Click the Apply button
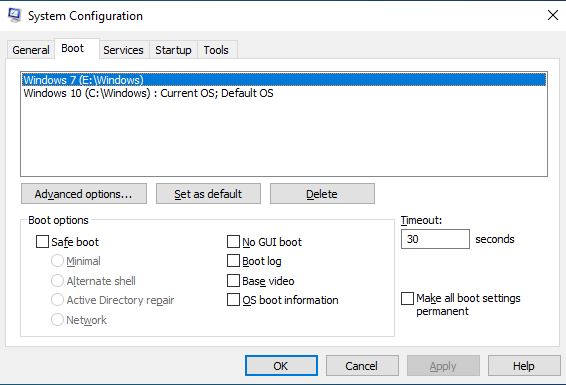The image size is (566, 385). [x=443, y=366]
